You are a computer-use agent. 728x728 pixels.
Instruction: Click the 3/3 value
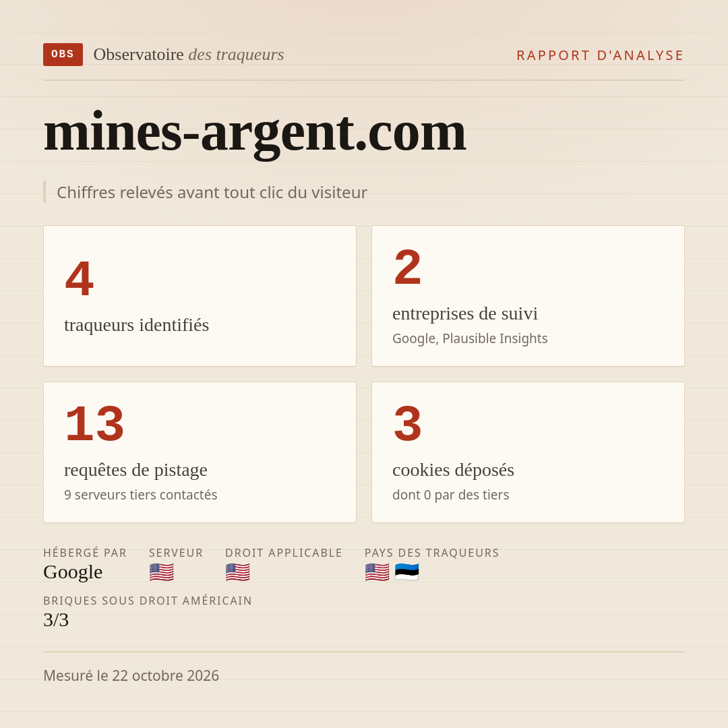point(56,620)
